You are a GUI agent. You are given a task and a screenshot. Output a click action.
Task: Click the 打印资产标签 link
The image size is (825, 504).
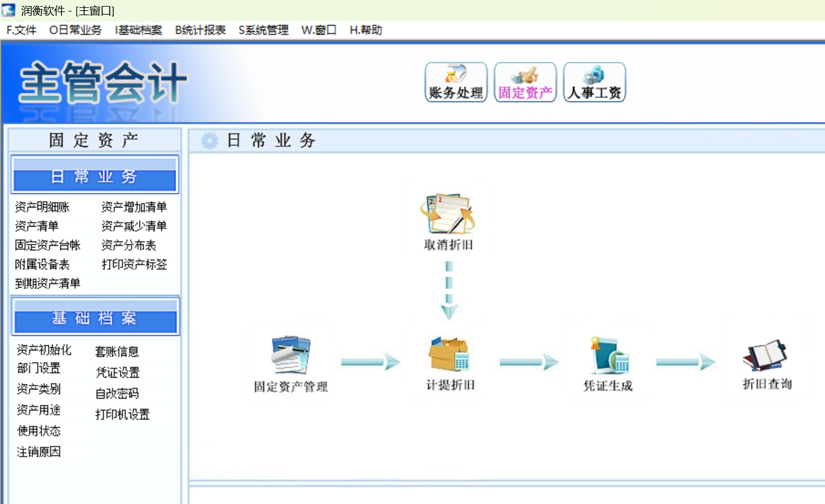click(134, 264)
